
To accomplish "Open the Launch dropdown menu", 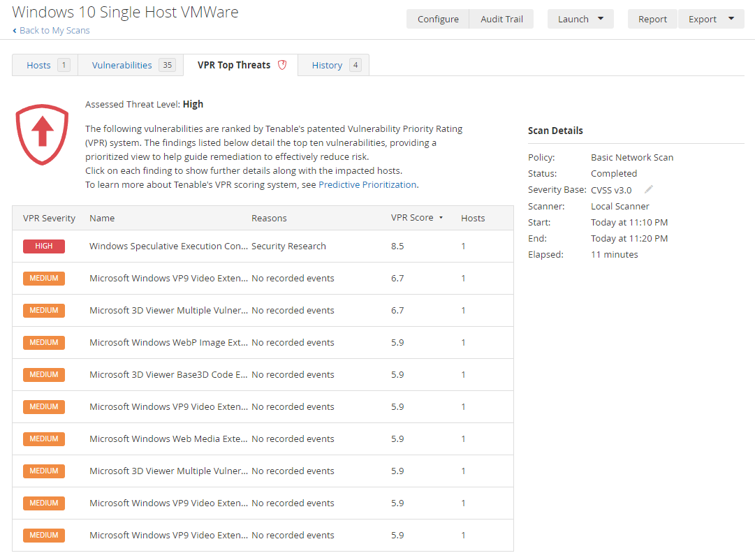I will (580, 19).
